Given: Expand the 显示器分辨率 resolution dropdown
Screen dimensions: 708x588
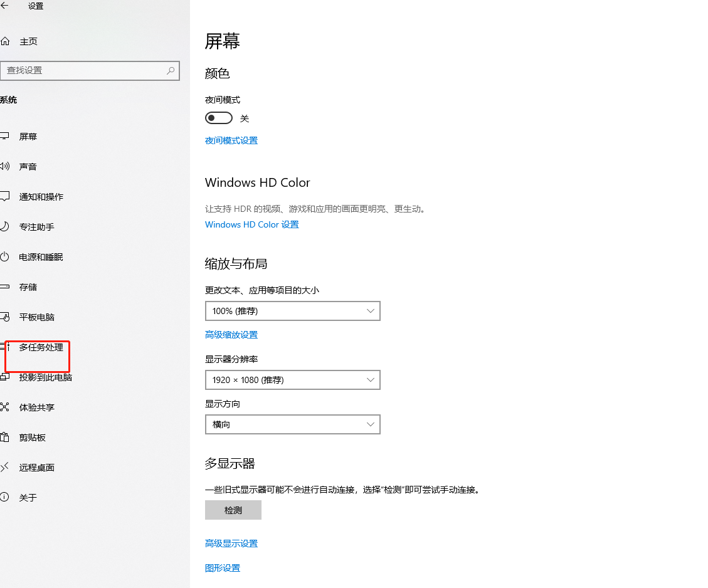Looking at the screenshot, I should pos(292,380).
